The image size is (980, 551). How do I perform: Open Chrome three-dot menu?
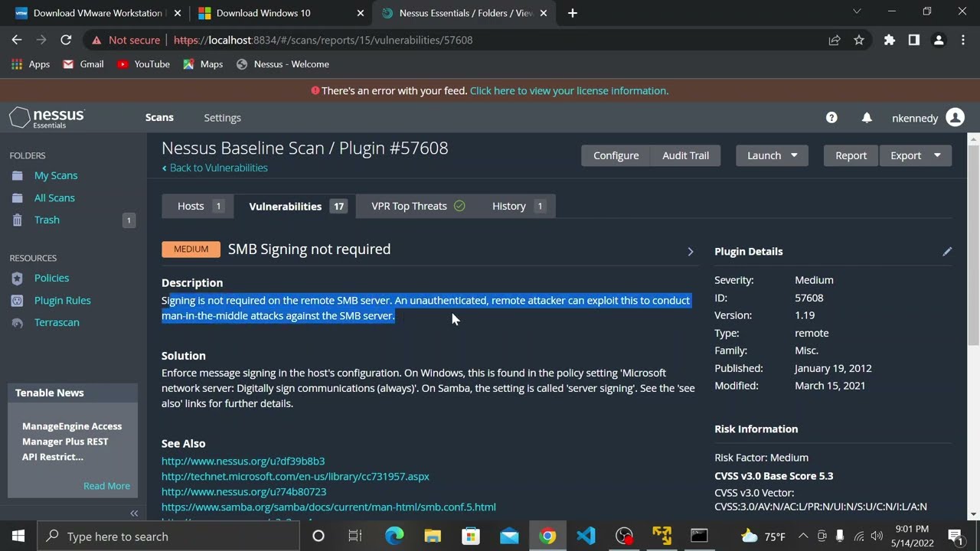(x=963, y=40)
